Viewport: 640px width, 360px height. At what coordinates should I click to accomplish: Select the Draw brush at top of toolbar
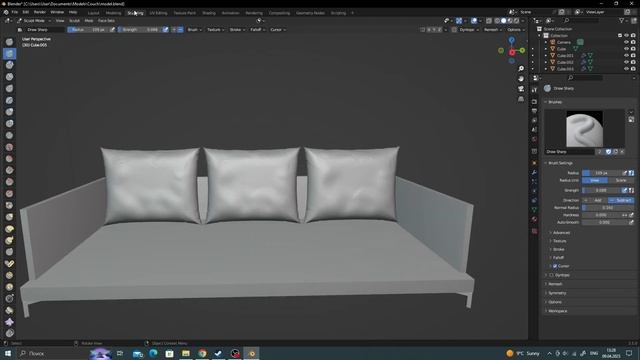(x=9, y=42)
